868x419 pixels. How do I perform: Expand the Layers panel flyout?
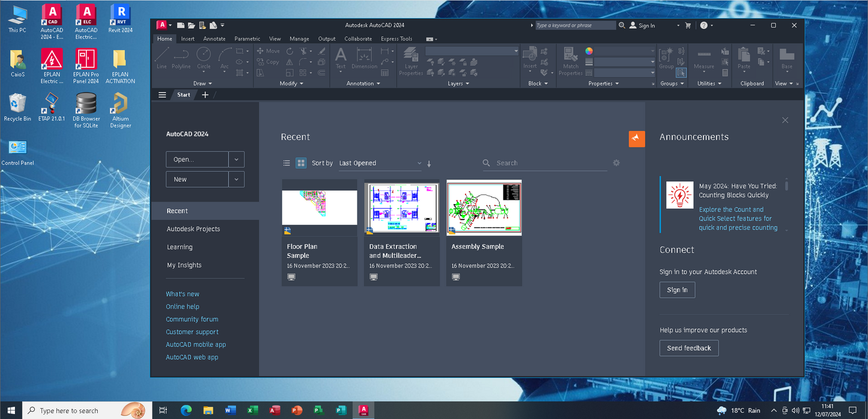pyautogui.click(x=459, y=83)
